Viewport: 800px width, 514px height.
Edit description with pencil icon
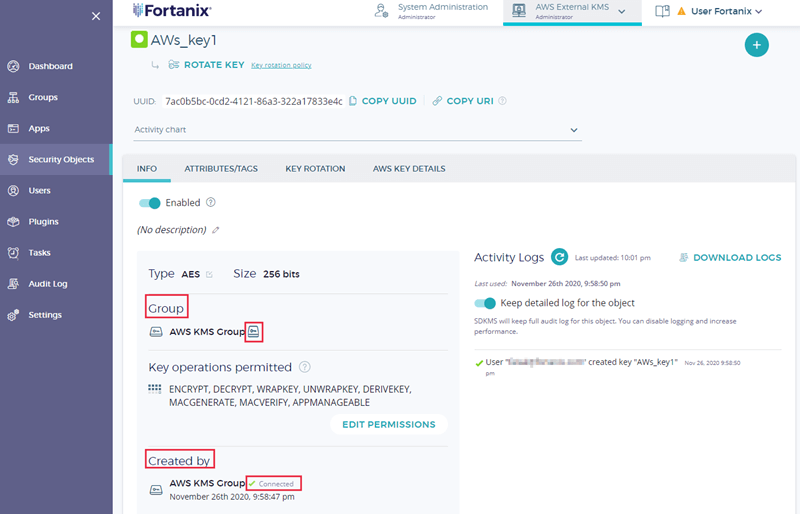[x=216, y=230]
